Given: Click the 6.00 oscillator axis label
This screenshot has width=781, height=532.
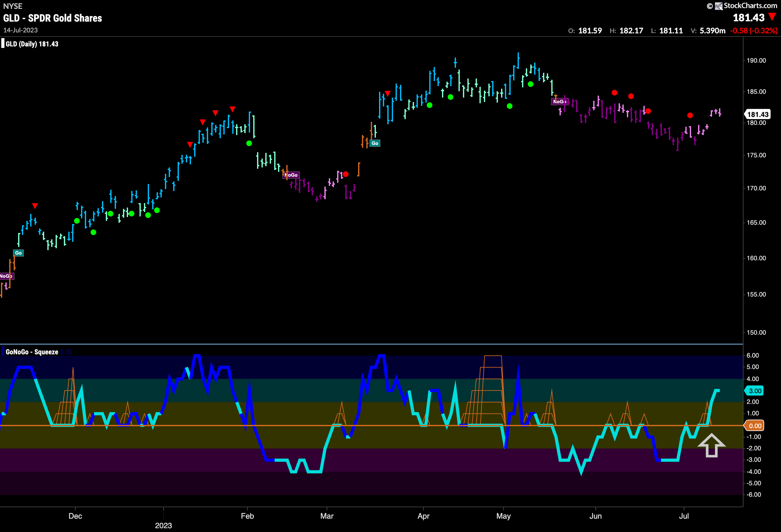Looking at the screenshot, I should pyautogui.click(x=753, y=356).
